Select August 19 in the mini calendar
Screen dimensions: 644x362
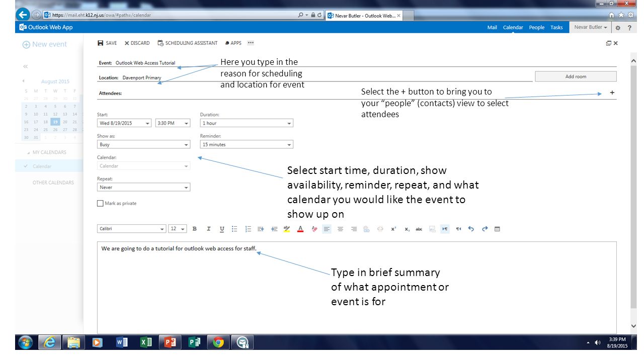55,122
